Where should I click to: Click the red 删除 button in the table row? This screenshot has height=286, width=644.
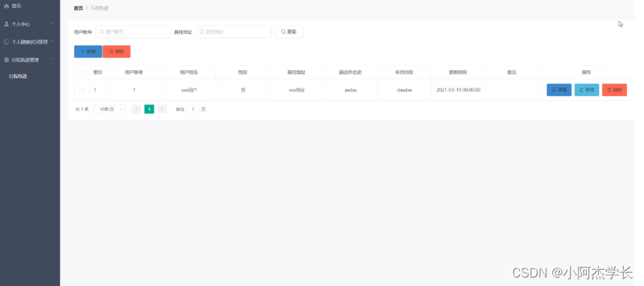click(614, 90)
